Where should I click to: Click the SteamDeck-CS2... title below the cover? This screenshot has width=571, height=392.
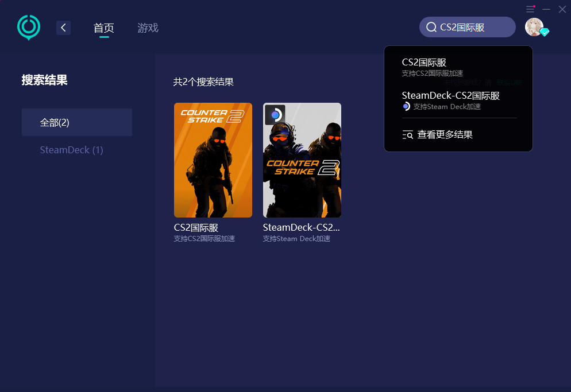[x=301, y=228]
